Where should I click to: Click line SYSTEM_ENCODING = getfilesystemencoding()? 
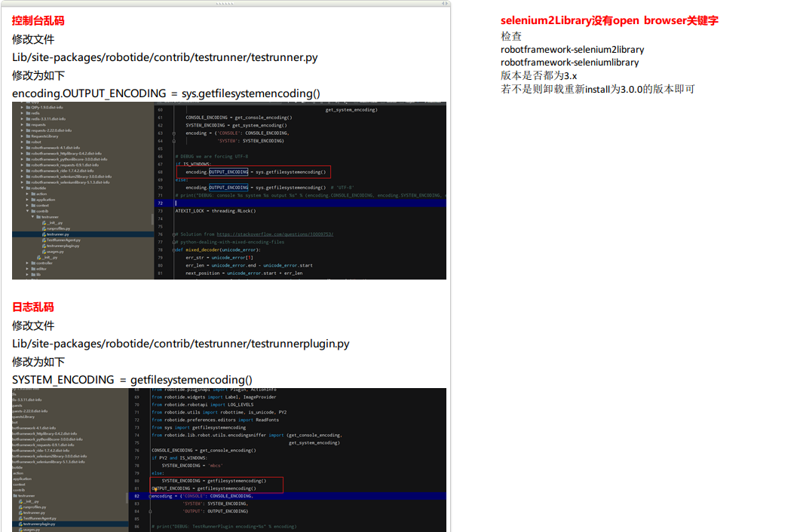(x=132, y=380)
